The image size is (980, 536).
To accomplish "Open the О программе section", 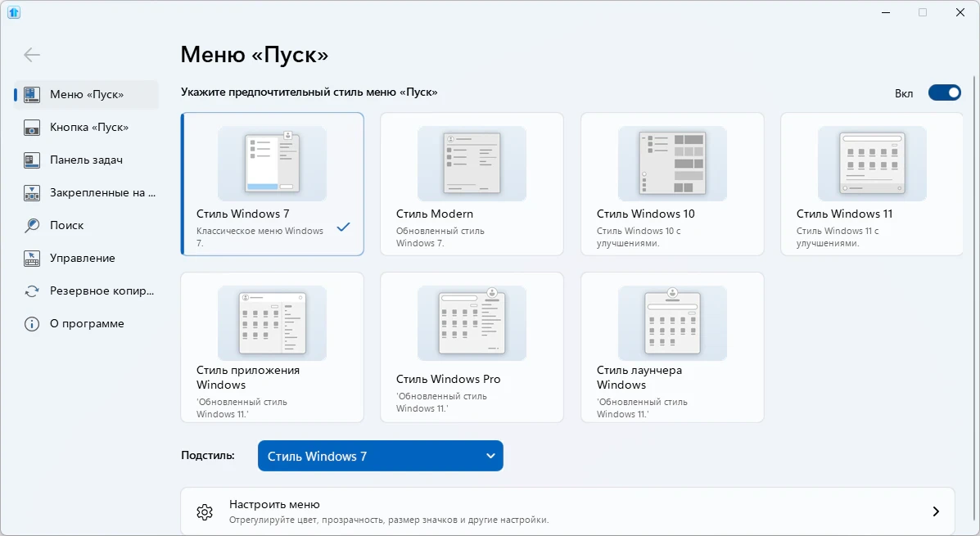I will [87, 323].
